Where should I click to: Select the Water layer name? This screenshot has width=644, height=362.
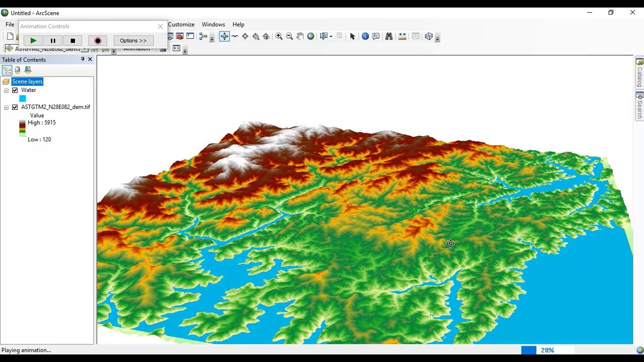(x=28, y=90)
